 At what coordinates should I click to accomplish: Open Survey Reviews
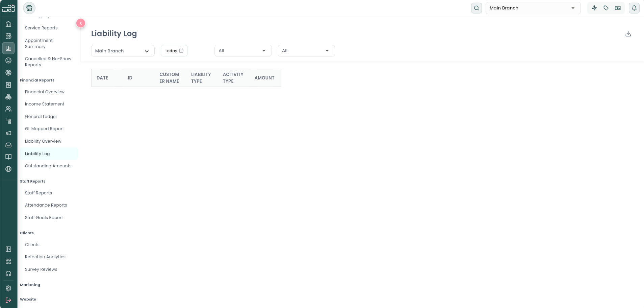41,269
